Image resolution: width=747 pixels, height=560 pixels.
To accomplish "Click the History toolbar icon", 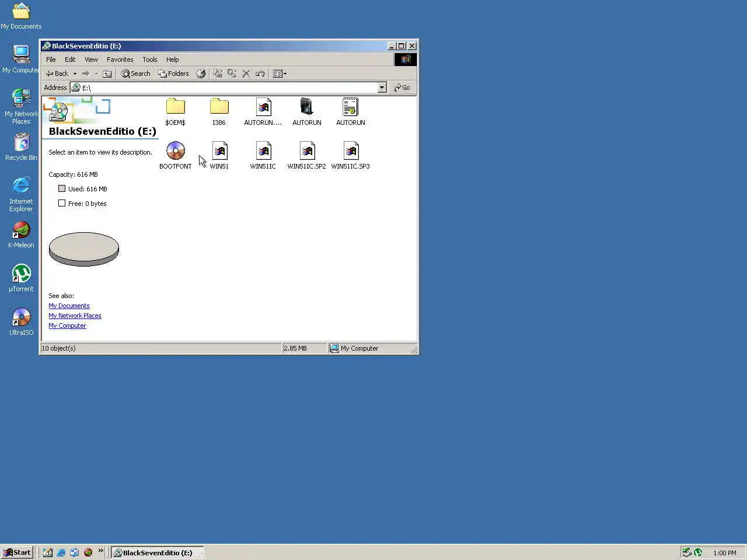I will [201, 73].
